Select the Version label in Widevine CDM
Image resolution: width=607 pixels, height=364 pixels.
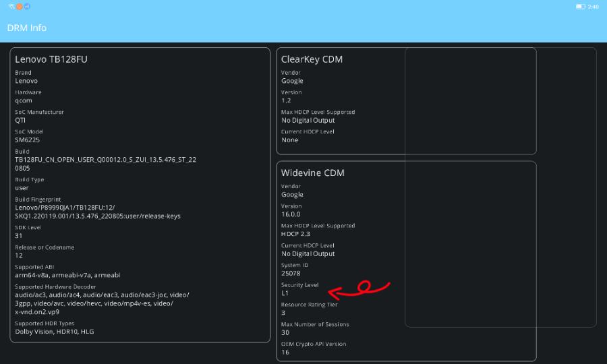pos(291,206)
